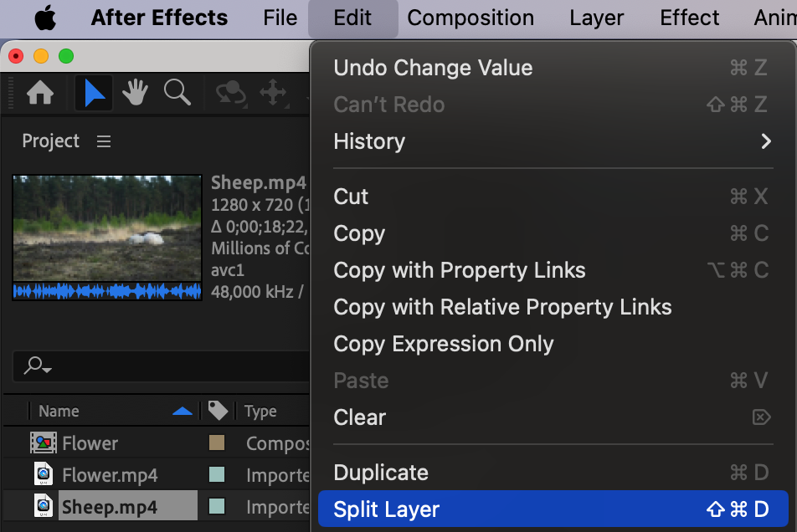Select the Hand tool
Screen dimensions: 797x532
coord(136,93)
